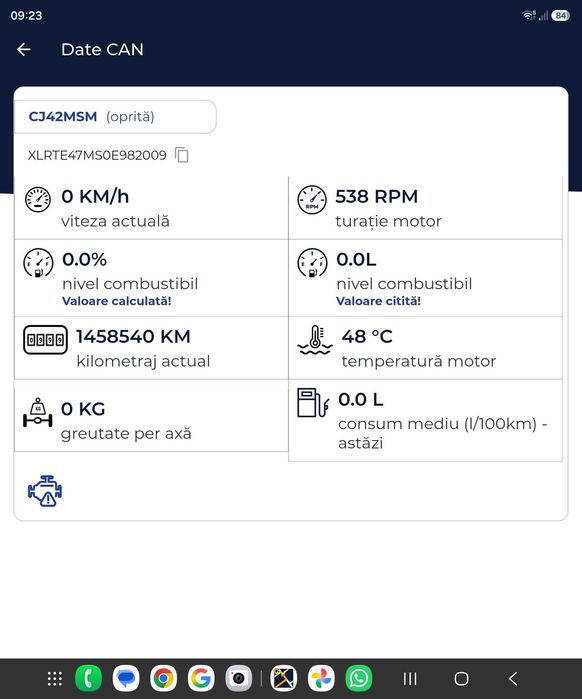Tap the 0.0L fuel level value
Screen dimensions: 582x699
357,259
